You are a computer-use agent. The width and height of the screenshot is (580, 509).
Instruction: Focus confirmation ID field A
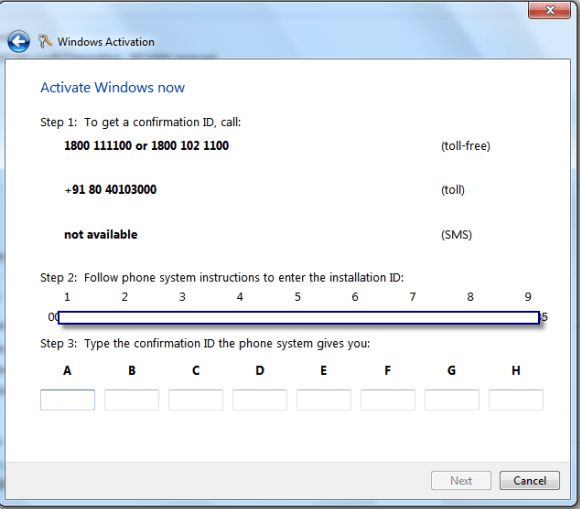point(67,400)
